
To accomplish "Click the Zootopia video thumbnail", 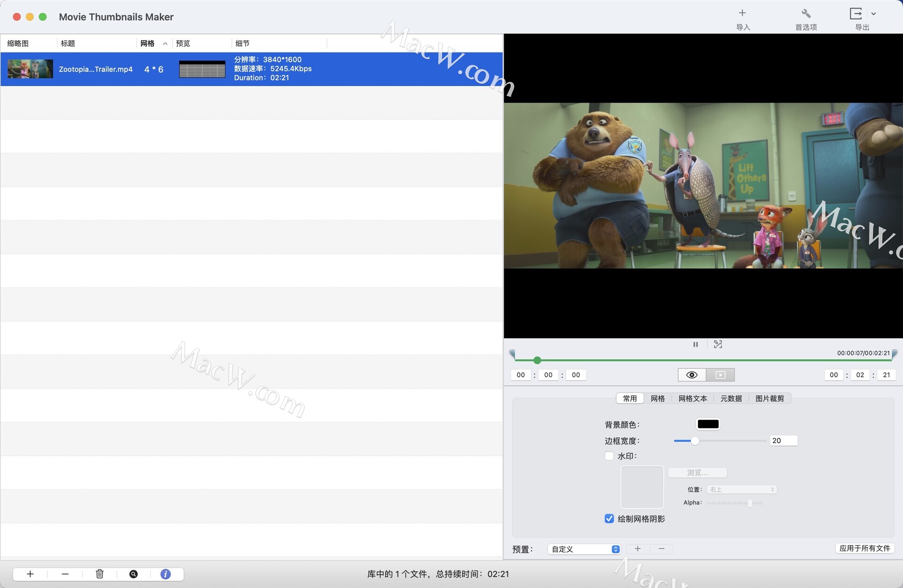I will tap(30, 69).
